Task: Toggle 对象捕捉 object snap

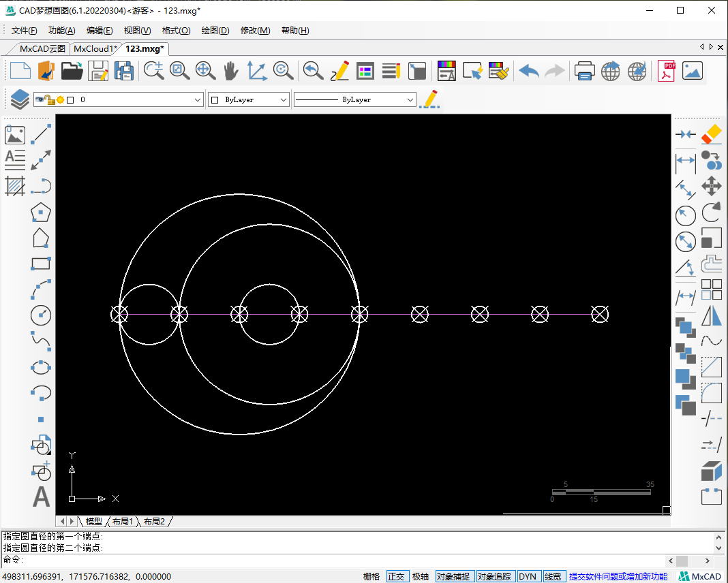Action: coord(453,576)
